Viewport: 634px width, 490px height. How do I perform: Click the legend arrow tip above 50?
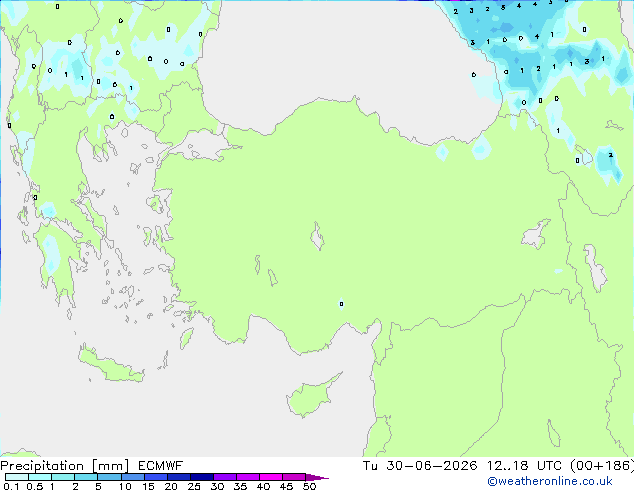tap(317, 477)
